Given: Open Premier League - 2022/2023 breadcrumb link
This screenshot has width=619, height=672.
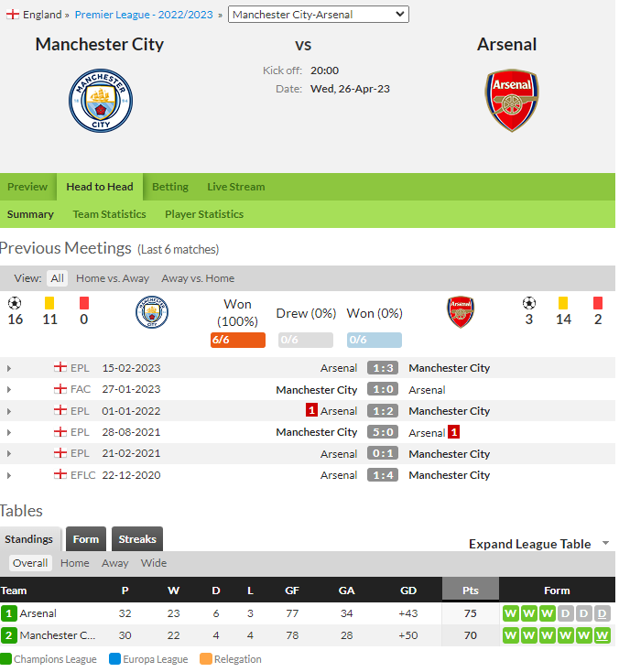Looking at the screenshot, I should [144, 15].
